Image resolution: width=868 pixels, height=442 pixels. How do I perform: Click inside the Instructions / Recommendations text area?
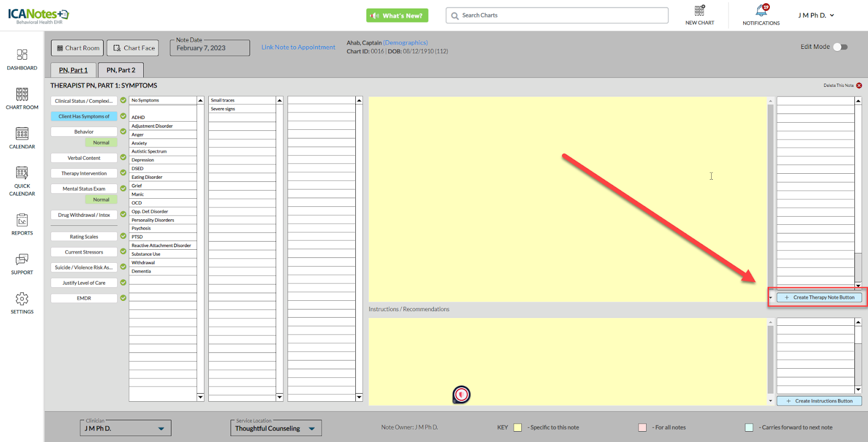[567, 361]
